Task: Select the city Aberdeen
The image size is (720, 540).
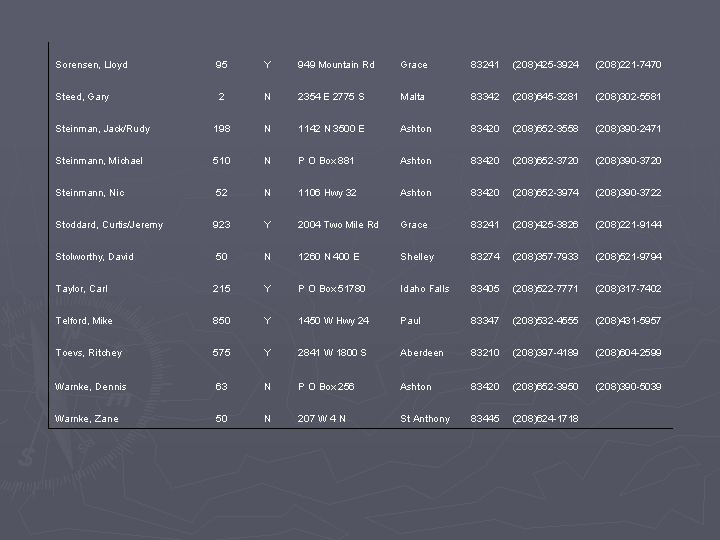Action: click(x=422, y=353)
